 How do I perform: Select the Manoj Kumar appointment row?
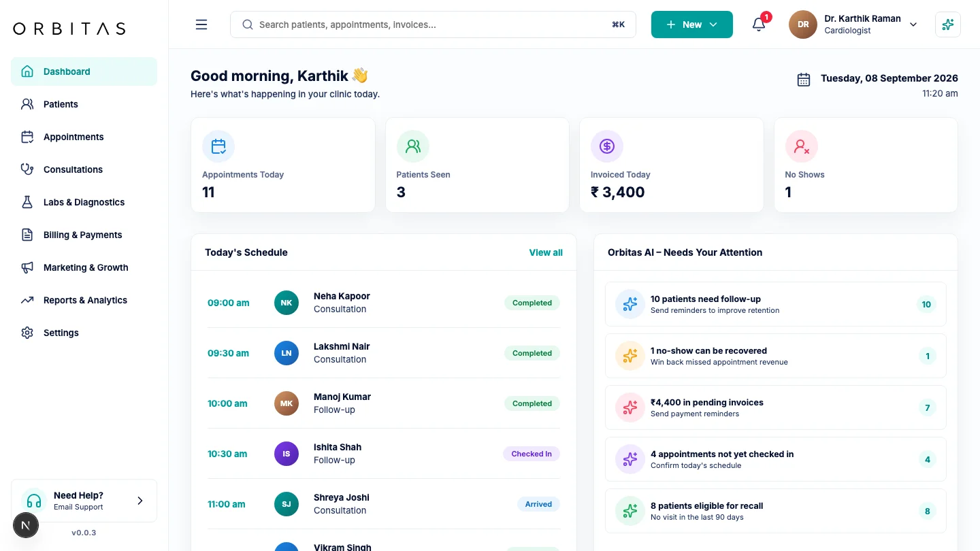[384, 403]
